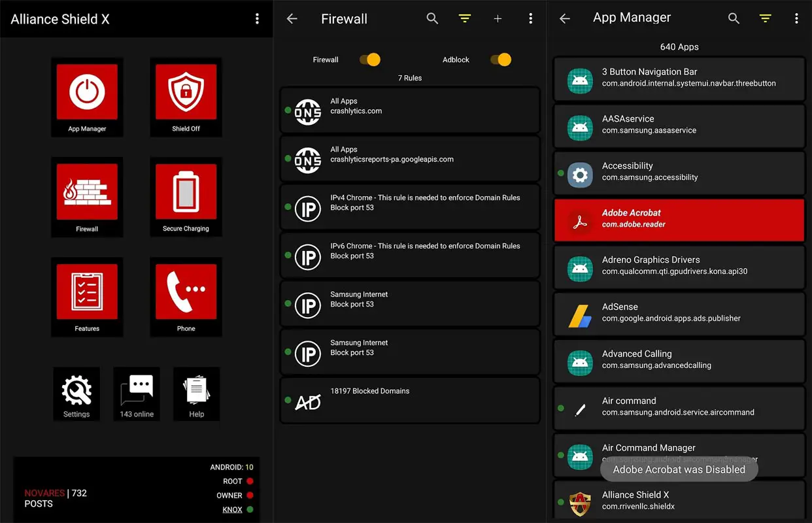
Task: Click the Air command pen icon
Action: pos(580,411)
